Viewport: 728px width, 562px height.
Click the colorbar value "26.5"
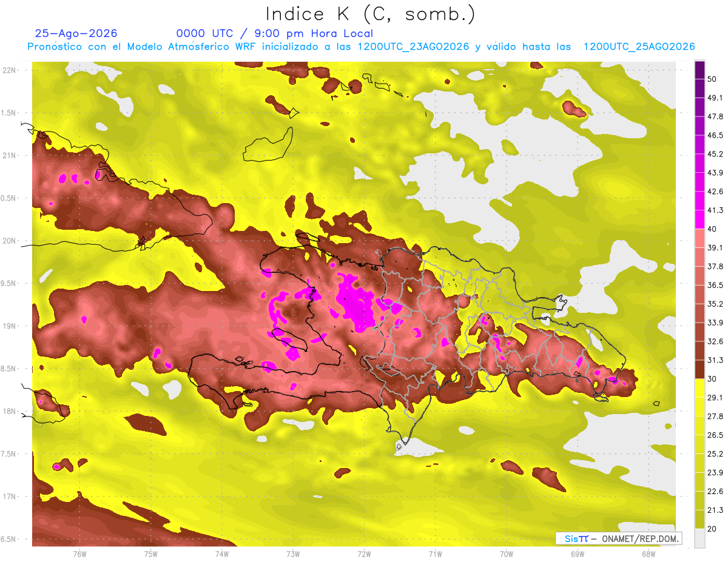click(x=715, y=436)
